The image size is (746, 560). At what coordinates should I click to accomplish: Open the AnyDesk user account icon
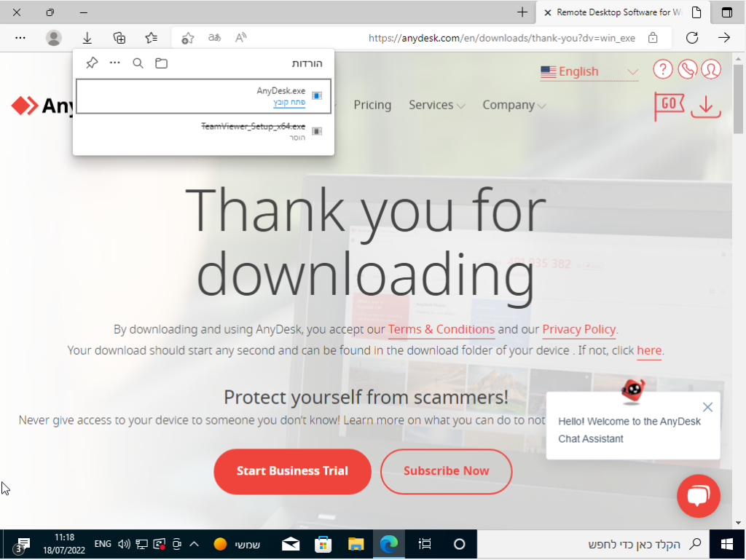(x=711, y=69)
